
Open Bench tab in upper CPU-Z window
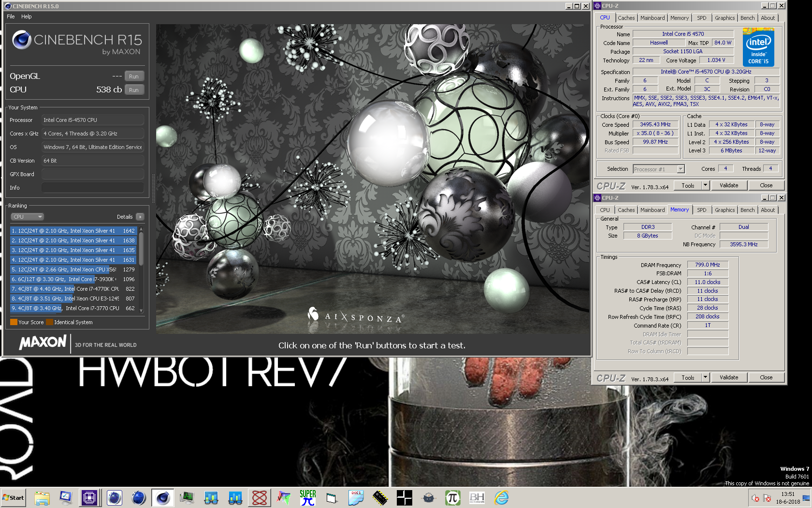748,18
